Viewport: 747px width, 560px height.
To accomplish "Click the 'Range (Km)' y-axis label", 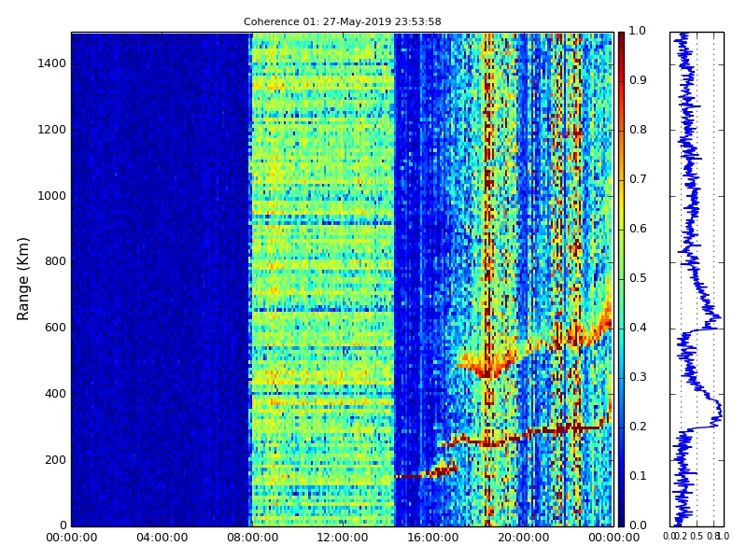I will (22, 279).
